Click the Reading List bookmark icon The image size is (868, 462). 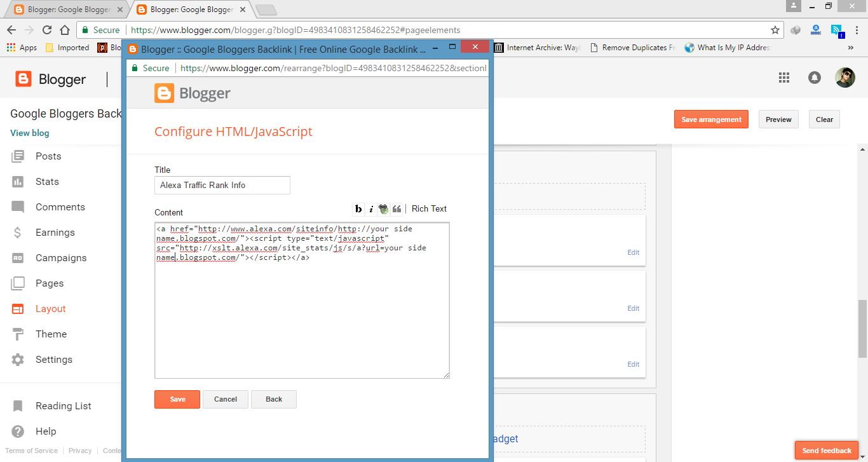(18, 406)
